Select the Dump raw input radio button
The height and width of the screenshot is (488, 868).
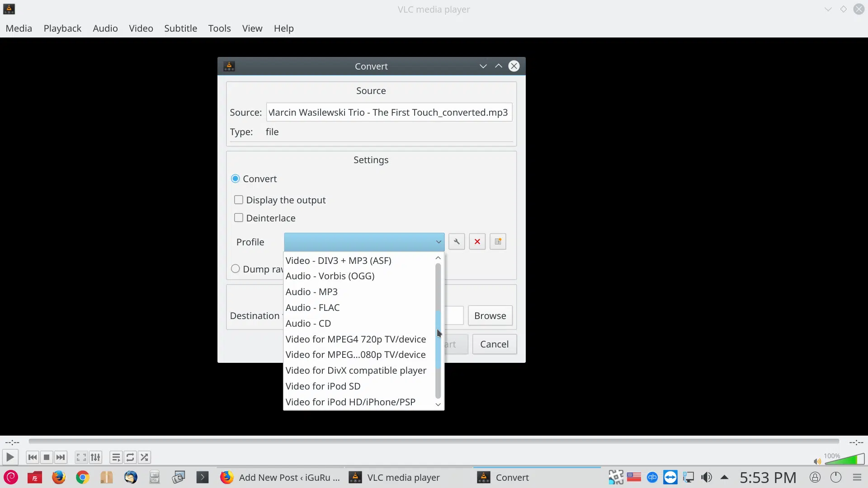click(235, 269)
